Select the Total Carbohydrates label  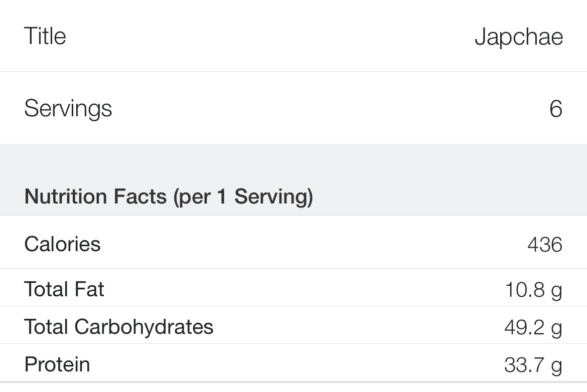pyautogui.click(x=119, y=327)
